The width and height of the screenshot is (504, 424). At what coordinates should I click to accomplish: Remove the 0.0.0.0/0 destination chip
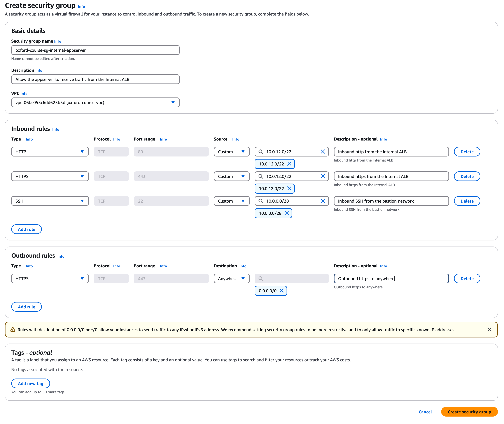tap(282, 291)
